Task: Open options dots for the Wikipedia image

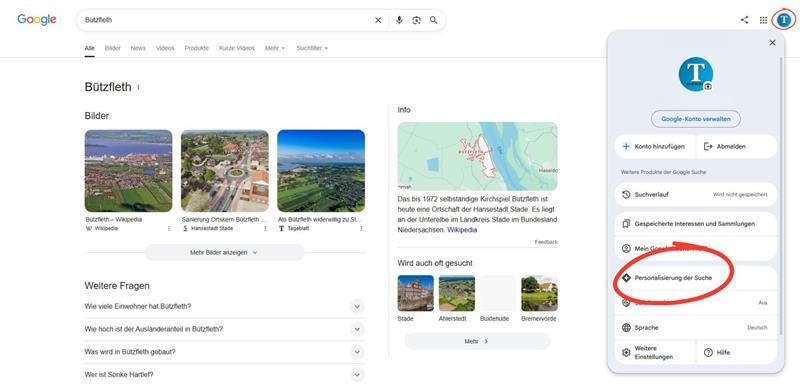Action: click(x=169, y=228)
